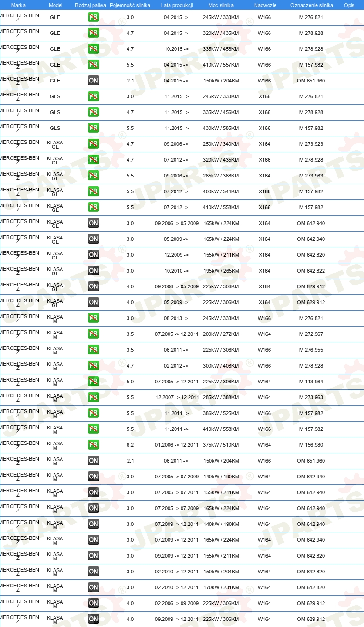This screenshot has height=627, width=364.
Task: Click the PB icon in Klasa M 386kW/525KM row
Action: (94, 413)
